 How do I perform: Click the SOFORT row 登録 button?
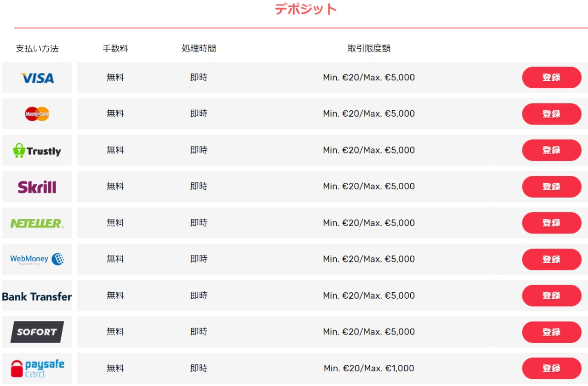click(552, 332)
